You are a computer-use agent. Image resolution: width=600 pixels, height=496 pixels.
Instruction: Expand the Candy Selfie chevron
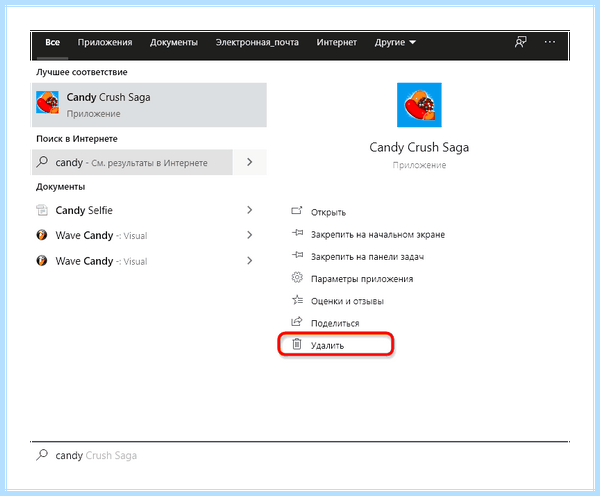[x=249, y=210]
